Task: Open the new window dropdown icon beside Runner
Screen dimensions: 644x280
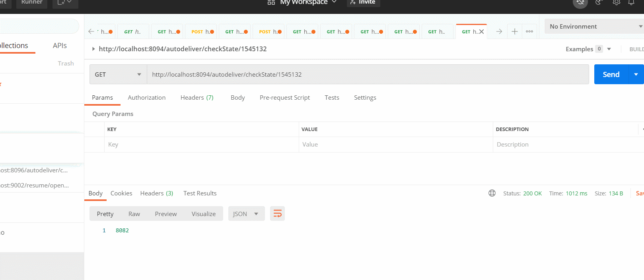Action: [65, 2]
